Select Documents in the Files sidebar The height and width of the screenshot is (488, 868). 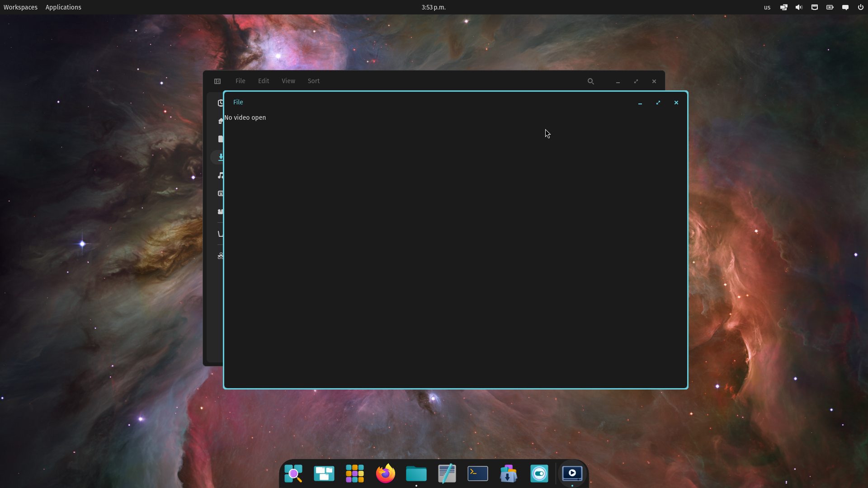(220, 139)
